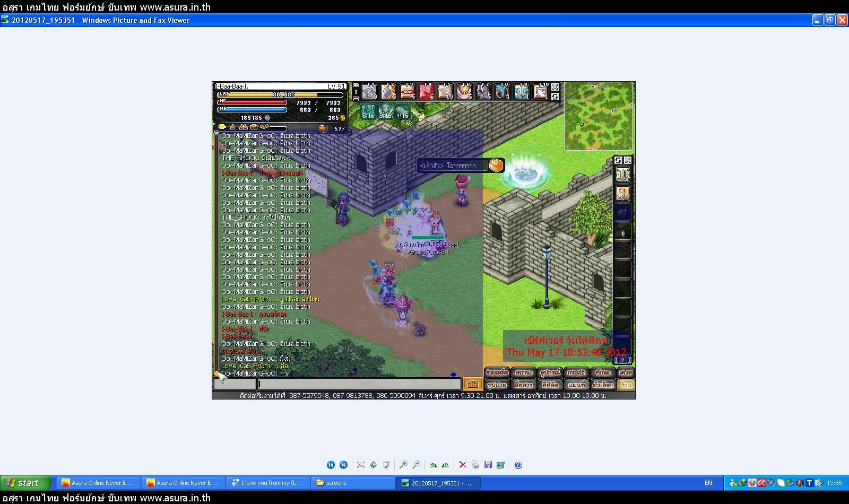Image resolution: width=849 pixels, height=504 pixels.
Task: Open the เควส menu button
Action: (626, 372)
